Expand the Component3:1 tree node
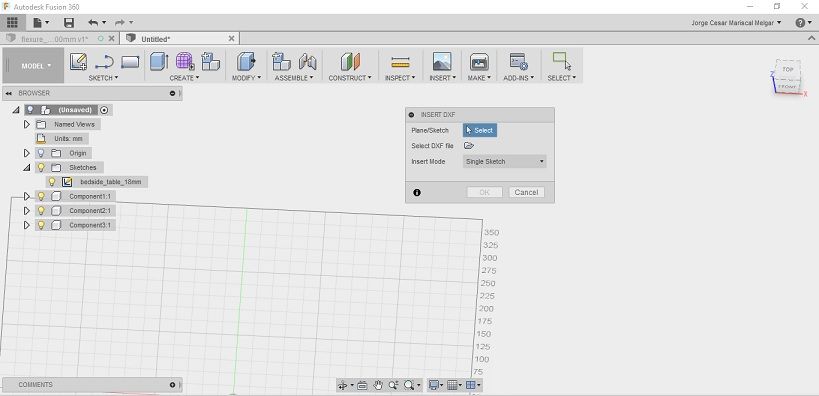819x396 pixels. click(x=27, y=225)
